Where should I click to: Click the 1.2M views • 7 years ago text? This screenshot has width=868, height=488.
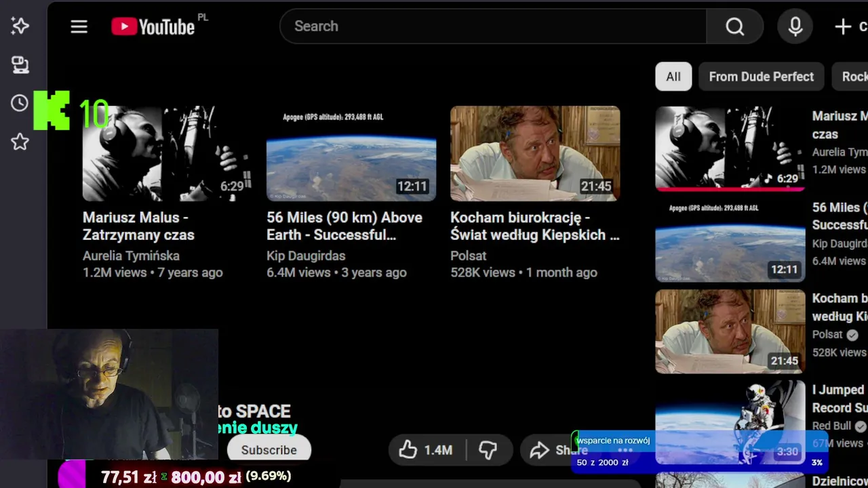tap(153, 272)
